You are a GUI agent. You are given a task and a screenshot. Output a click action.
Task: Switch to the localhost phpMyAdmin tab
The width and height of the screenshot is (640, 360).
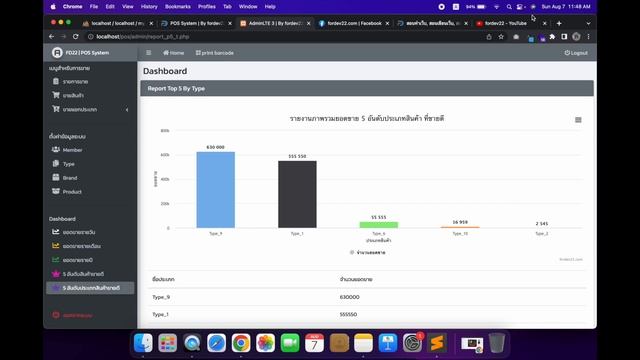point(118,23)
